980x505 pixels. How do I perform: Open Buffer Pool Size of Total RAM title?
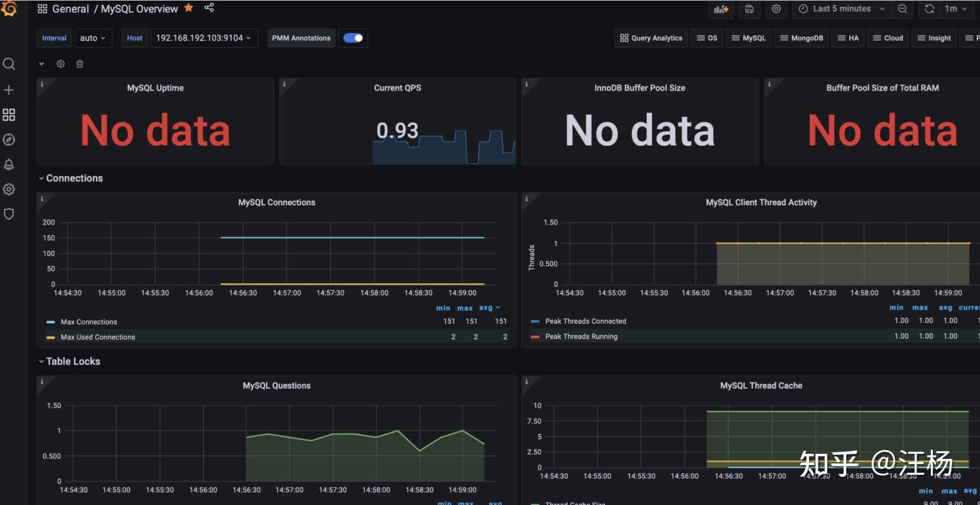(883, 88)
